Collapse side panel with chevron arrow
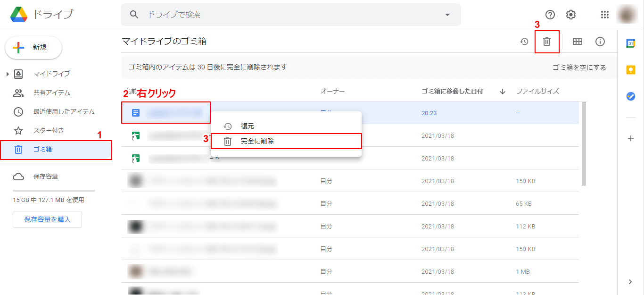The height and width of the screenshot is (295, 644). (630, 282)
